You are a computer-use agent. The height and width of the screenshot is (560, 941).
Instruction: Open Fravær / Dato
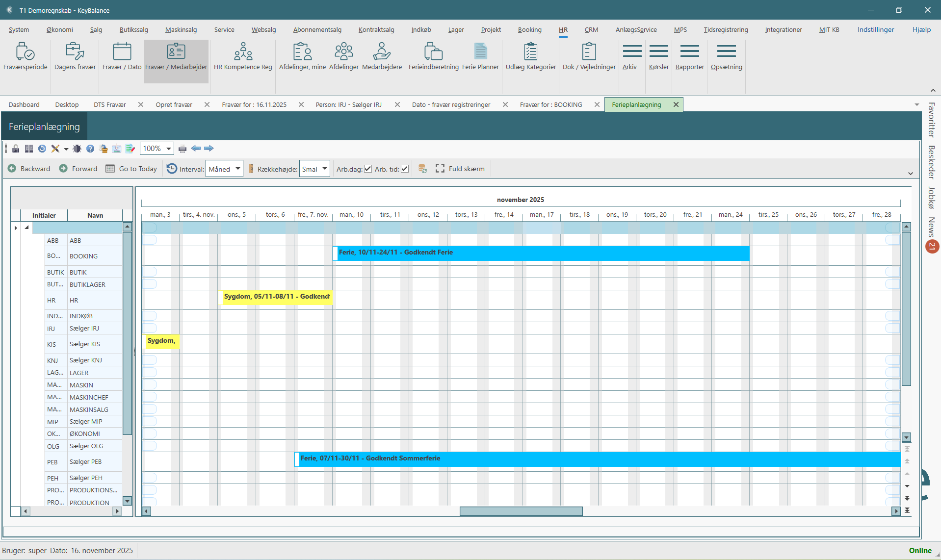(121, 57)
